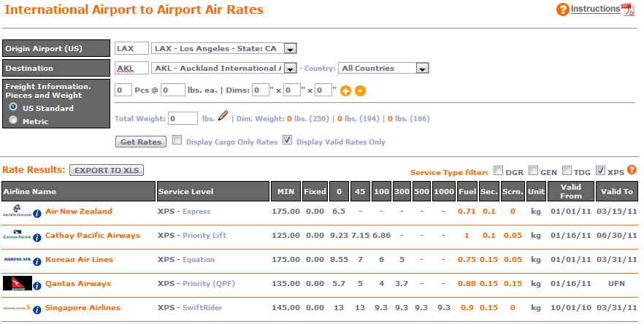Click Singapore Airlines MIN 145.00
Screen dimensions: 644x324
[x=286, y=307]
